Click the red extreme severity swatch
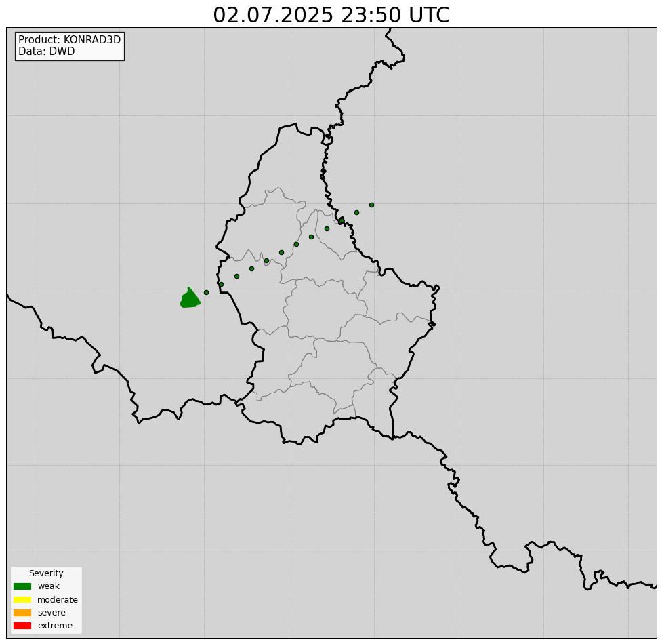The width and height of the screenshot is (662, 644). coord(22,626)
